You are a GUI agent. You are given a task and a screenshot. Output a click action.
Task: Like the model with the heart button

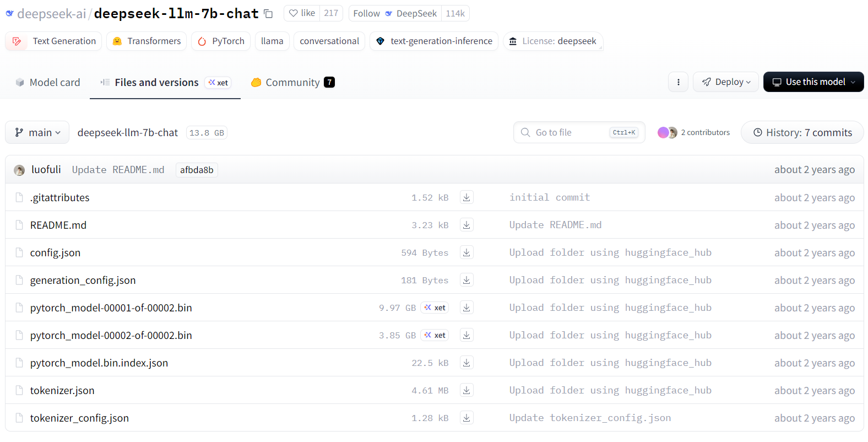pos(302,13)
